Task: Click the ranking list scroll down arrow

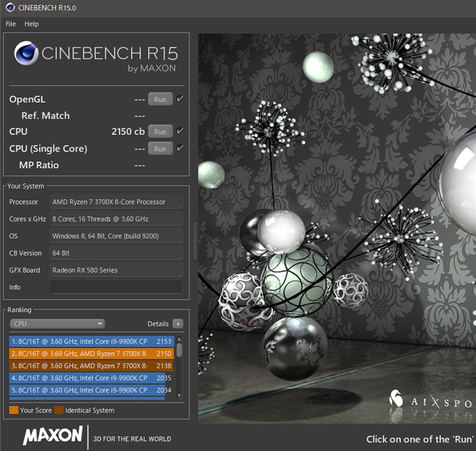Action: (179, 396)
